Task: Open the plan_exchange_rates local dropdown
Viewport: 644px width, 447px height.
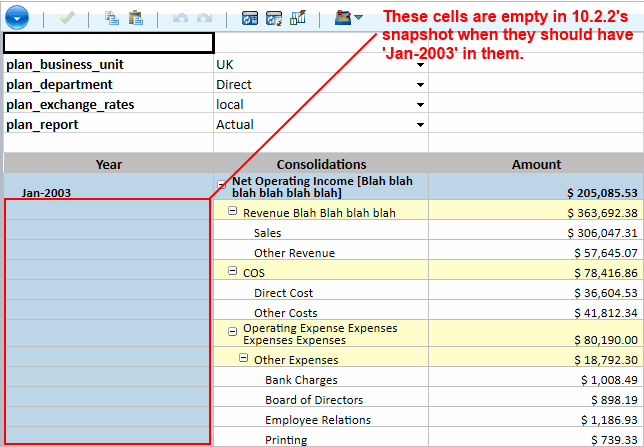Action: point(420,105)
